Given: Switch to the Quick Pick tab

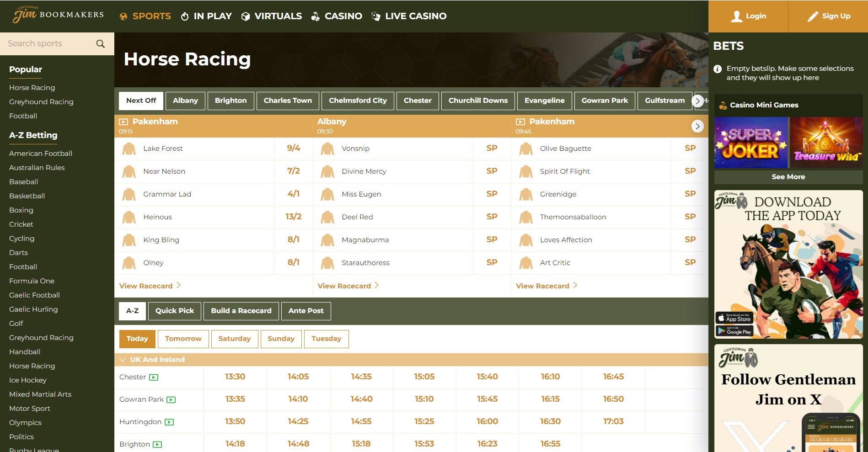Looking at the screenshot, I should click(x=174, y=311).
